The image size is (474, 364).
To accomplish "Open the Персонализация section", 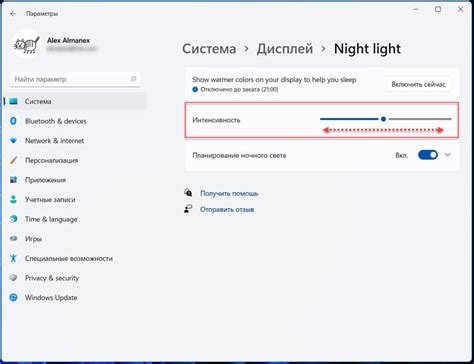I will tap(75, 160).
